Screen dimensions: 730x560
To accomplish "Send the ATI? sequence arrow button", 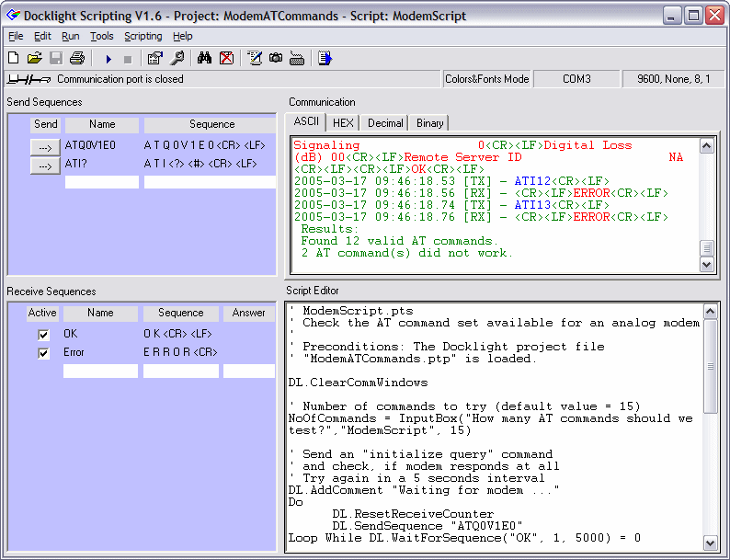I will click(45, 166).
